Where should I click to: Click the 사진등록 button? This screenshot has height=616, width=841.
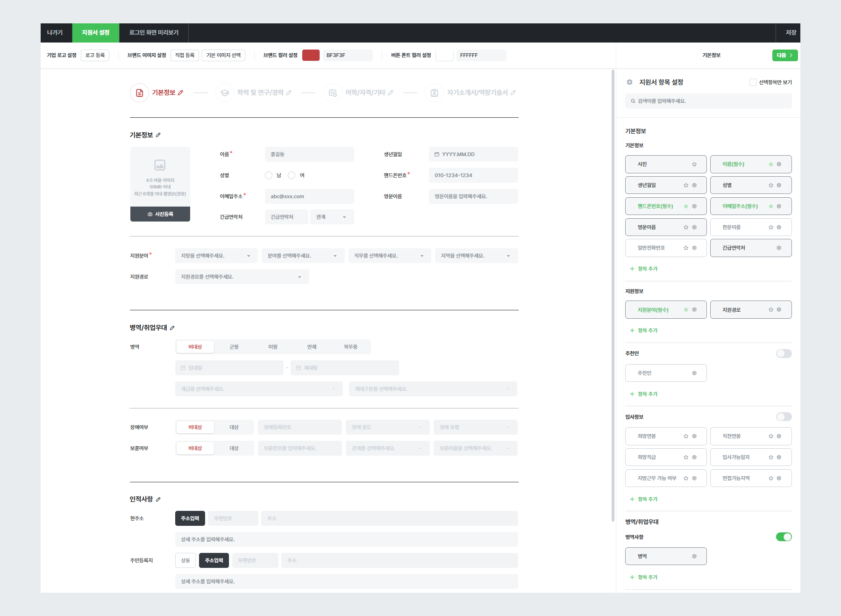coord(160,214)
